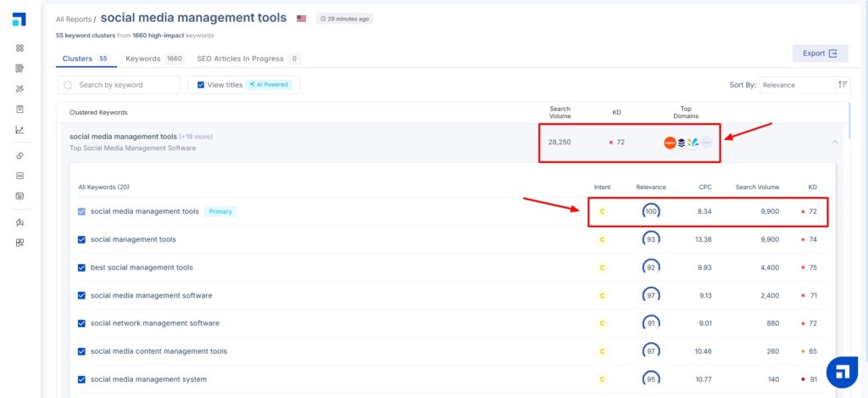Switch to the Keywords tab

142,59
